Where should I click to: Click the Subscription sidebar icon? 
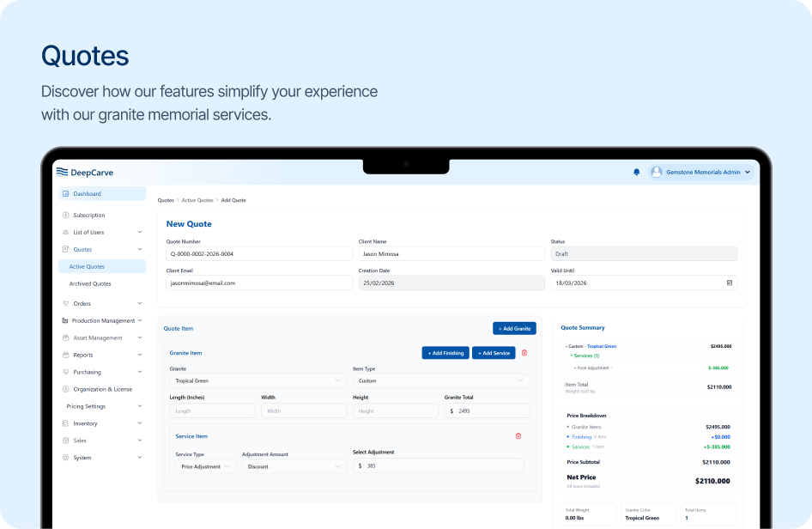pyautogui.click(x=66, y=216)
